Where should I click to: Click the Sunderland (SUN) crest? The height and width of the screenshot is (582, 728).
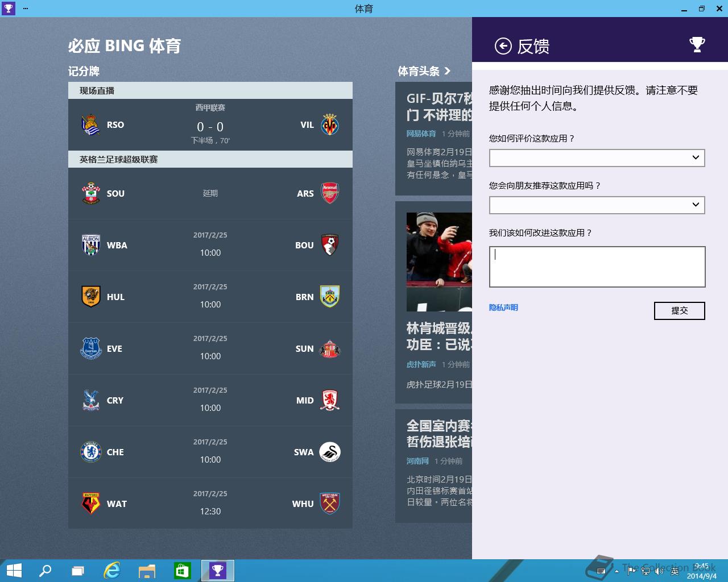tap(330, 349)
